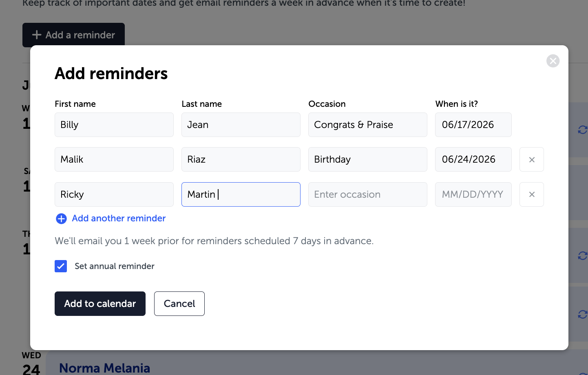Uncheck Set annual reminder checkbox
This screenshot has height=375, width=588.
61,266
